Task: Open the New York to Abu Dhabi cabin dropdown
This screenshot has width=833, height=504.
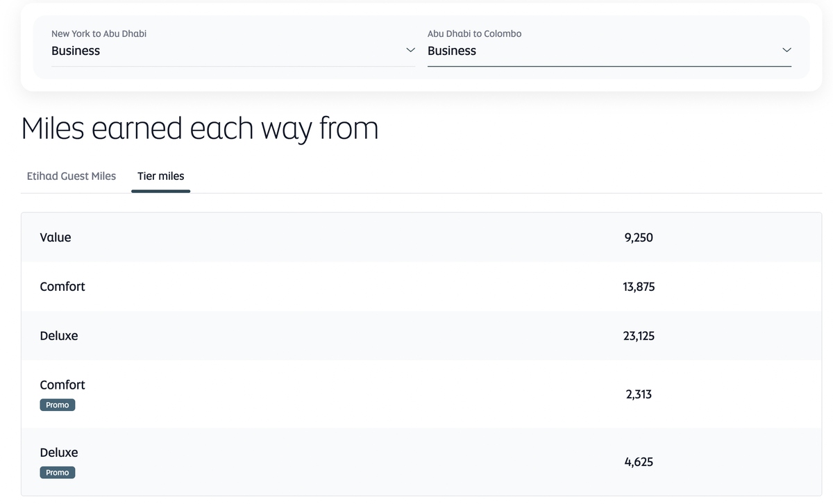Action: coord(233,51)
